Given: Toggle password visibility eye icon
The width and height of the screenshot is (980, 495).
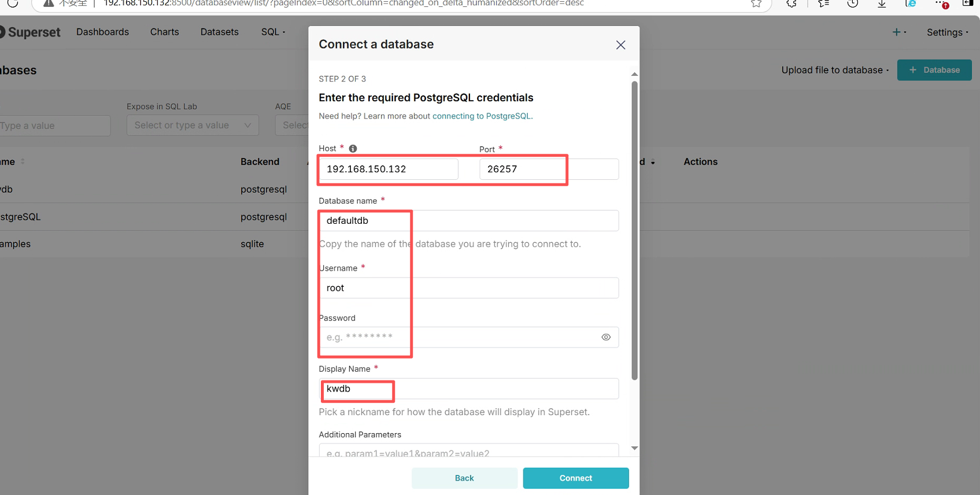Looking at the screenshot, I should point(606,337).
